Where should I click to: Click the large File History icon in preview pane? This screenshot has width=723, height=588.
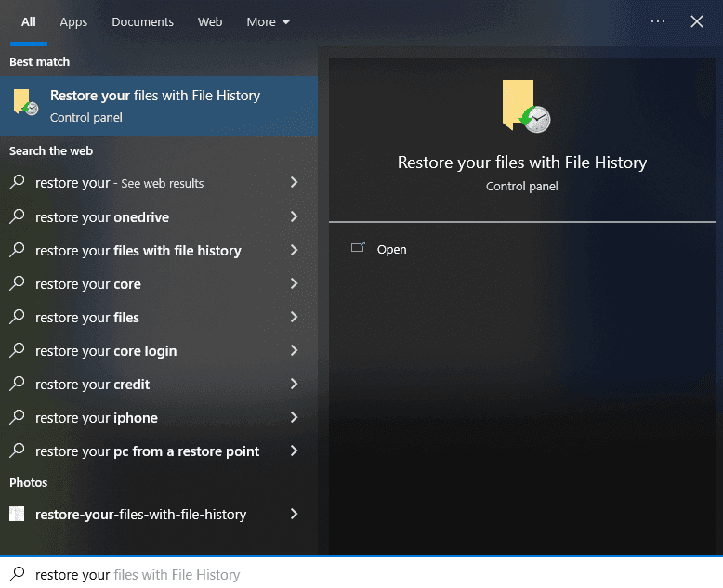click(x=526, y=106)
